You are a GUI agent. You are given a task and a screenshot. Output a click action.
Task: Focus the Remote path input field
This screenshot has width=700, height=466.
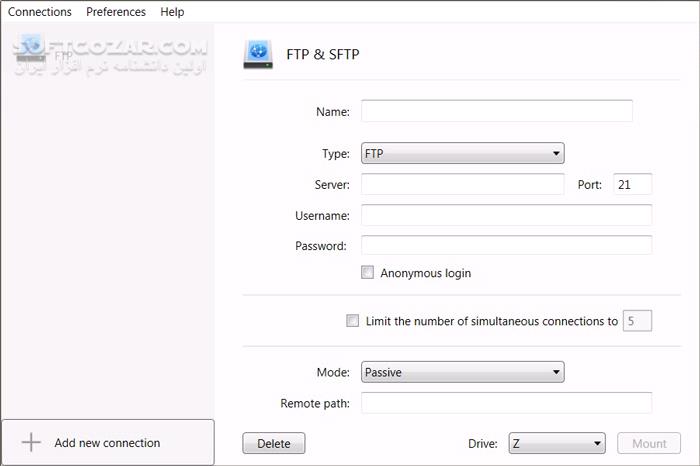506,403
